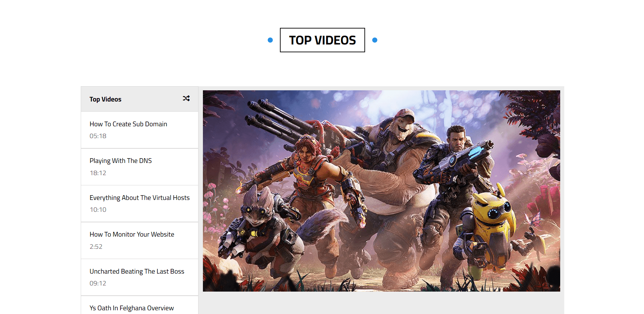The height and width of the screenshot is (314, 644).
Task: Select the Top Videos playlist header label
Action: point(105,99)
